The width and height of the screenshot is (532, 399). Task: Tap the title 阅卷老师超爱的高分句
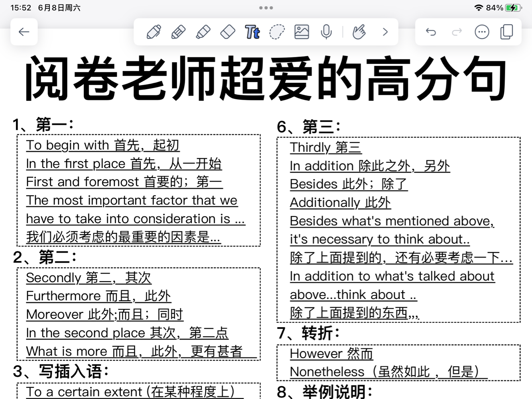pyautogui.click(x=266, y=78)
